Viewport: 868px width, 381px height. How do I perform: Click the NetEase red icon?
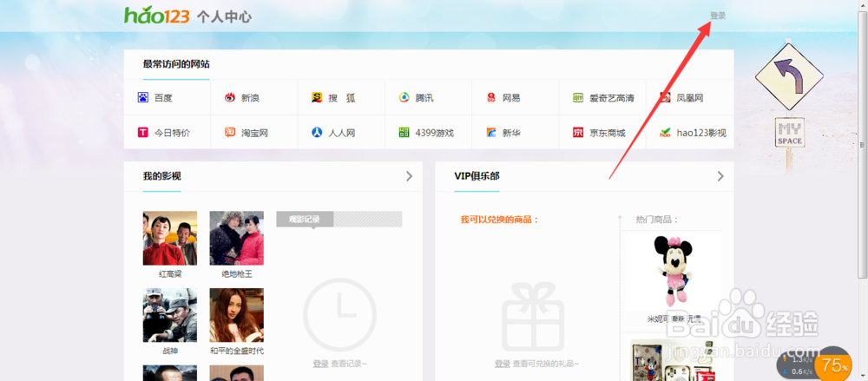(491, 97)
